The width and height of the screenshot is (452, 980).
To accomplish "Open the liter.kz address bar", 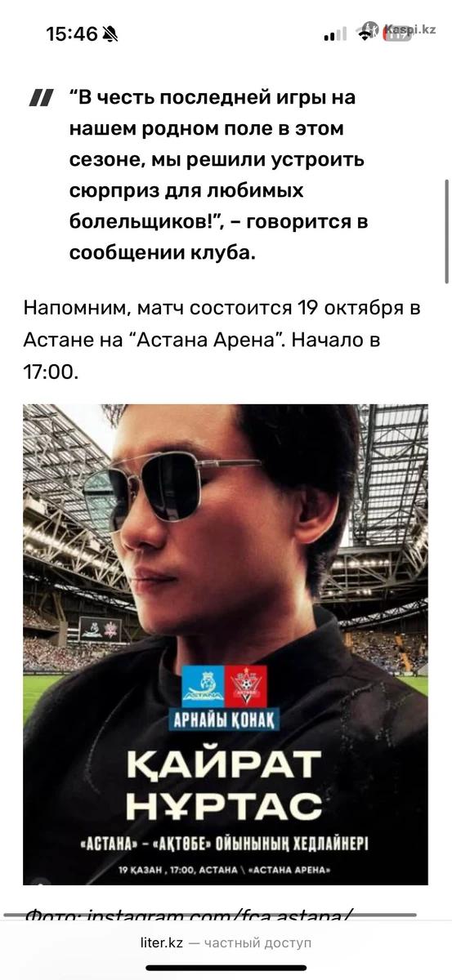I will coord(226,942).
